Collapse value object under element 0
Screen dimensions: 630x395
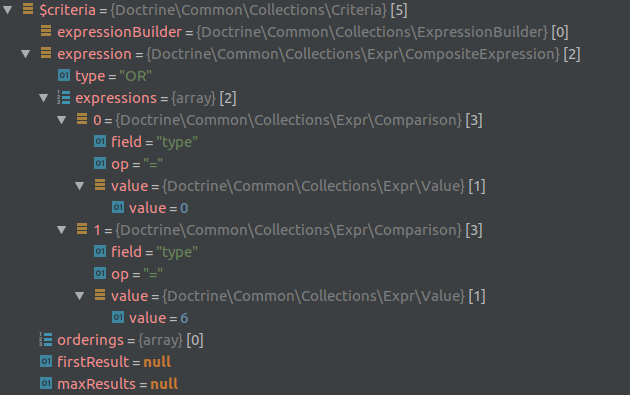click(80, 186)
